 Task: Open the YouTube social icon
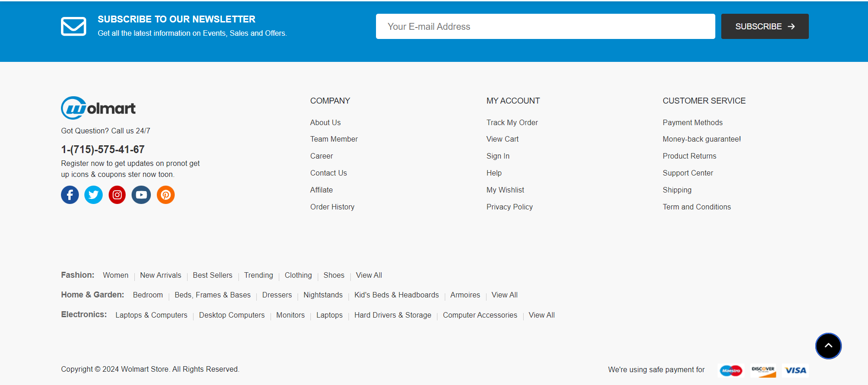pos(141,195)
